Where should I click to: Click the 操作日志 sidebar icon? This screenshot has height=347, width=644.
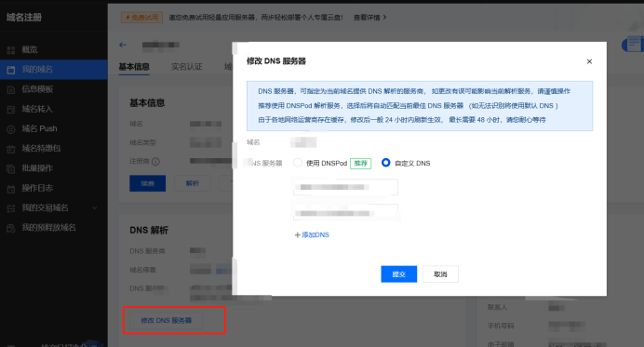coord(11,189)
